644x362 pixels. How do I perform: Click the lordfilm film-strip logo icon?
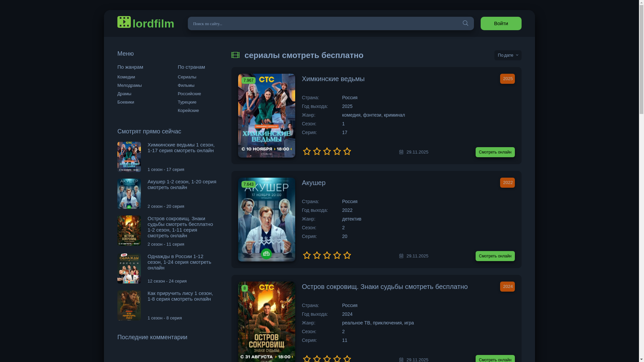[124, 22]
